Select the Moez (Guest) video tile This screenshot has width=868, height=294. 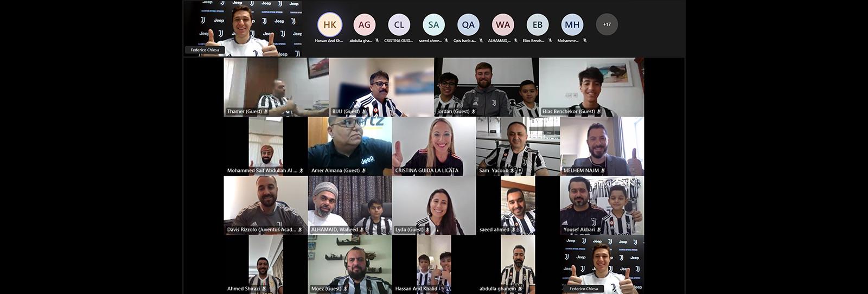350,264
